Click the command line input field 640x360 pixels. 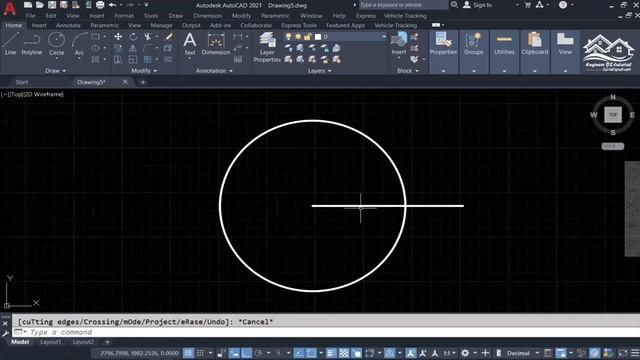click(x=327, y=332)
